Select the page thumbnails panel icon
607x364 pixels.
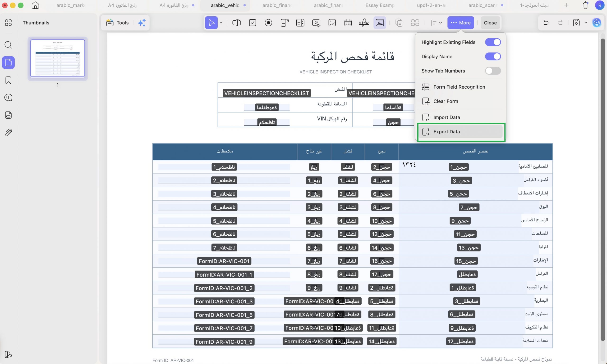[8, 63]
